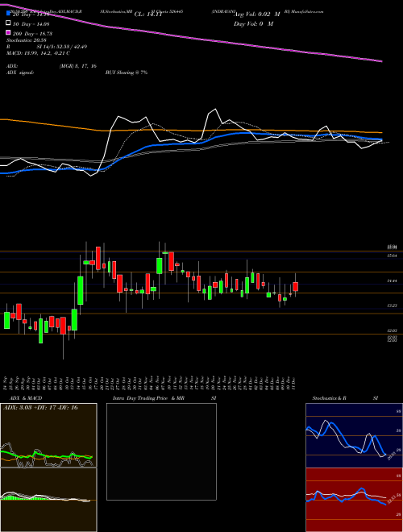403x532 pixels.
Task: Click the 'Avg Vol: 0.02 M' label
Action: tap(257, 15)
